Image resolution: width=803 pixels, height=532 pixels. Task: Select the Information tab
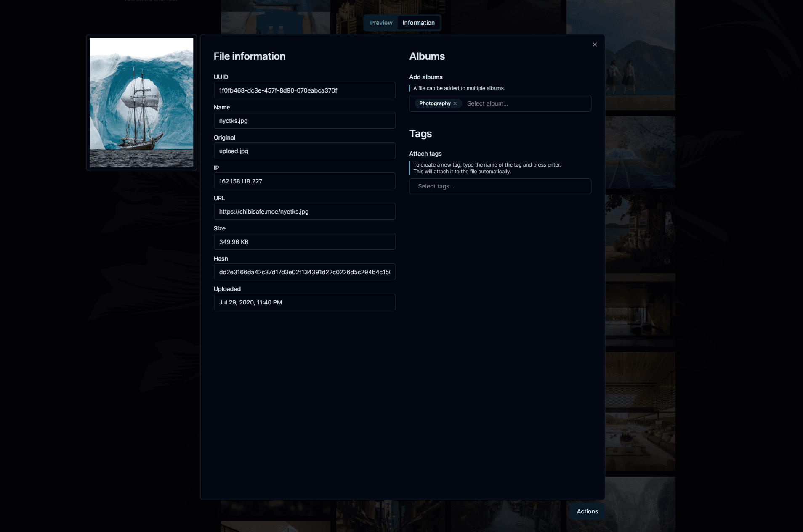(418, 23)
